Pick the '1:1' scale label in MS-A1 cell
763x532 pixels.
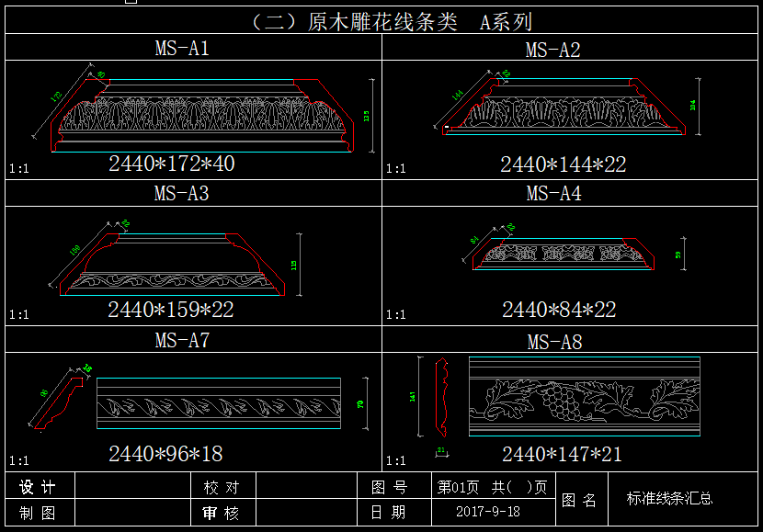coord(19,169)
